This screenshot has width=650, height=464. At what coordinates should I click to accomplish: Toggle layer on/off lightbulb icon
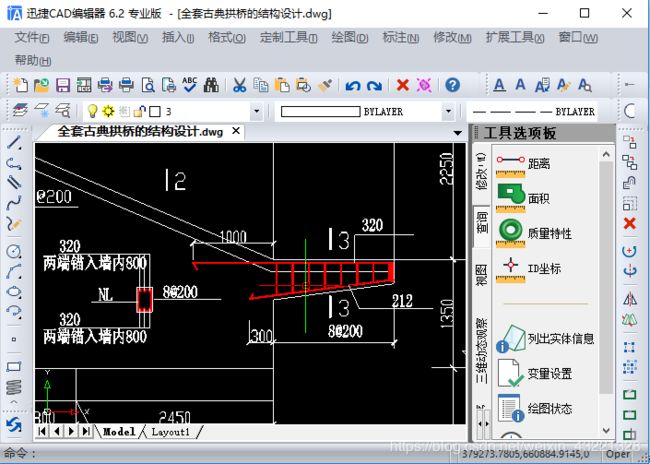pyautogui.click(x=92, y=111)
